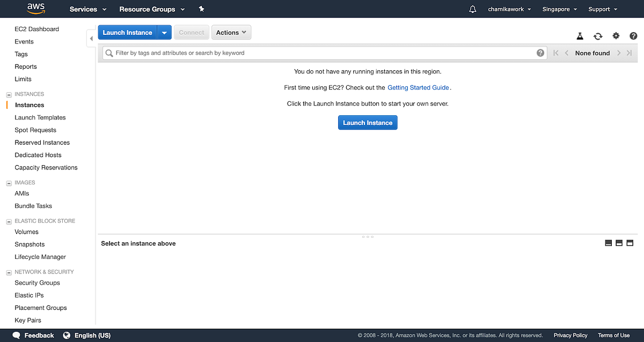Open the EC2 Labs flask icon

click(580, 36)
